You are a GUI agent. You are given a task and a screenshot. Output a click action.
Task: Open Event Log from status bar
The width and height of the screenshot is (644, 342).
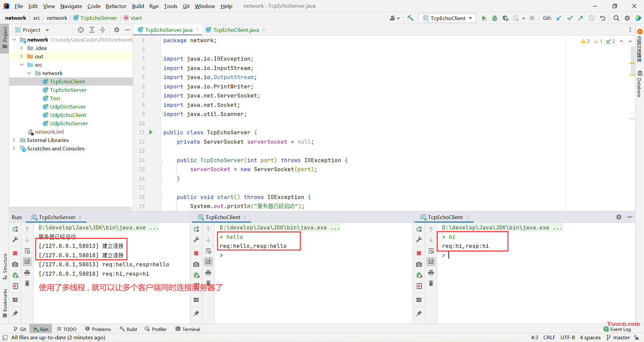point(618,329)
